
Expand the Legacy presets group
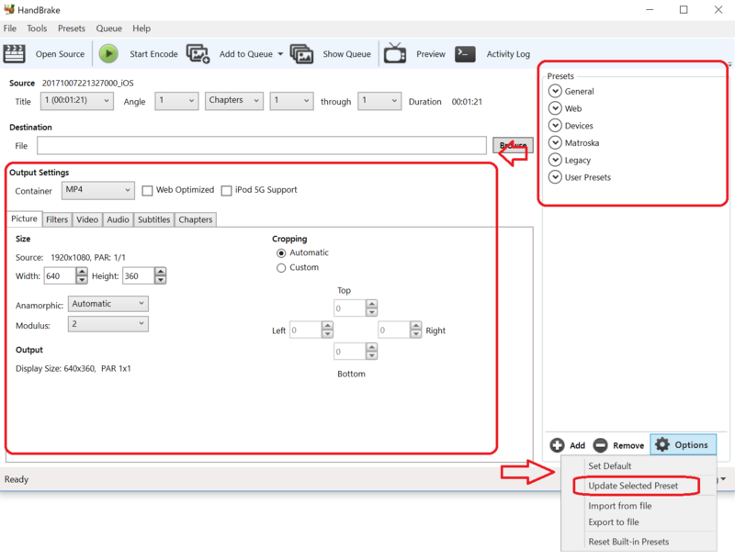pyautogui.click(x=555, y=160)
